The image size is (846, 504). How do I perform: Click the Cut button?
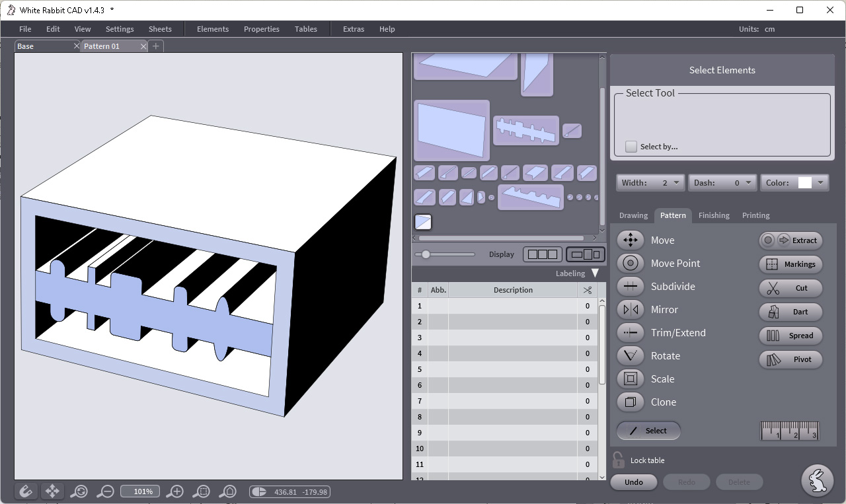click(790, 288)
